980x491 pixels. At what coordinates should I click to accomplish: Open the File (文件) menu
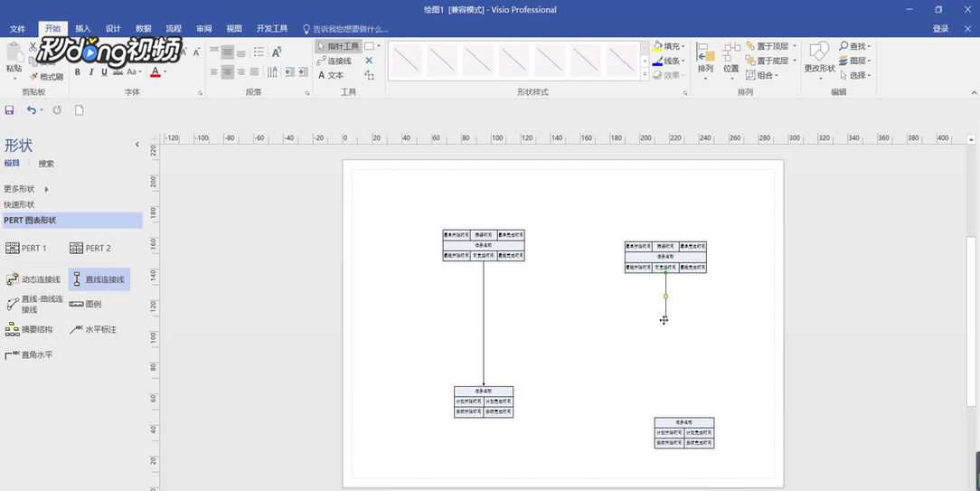click(x=17, y=29)
